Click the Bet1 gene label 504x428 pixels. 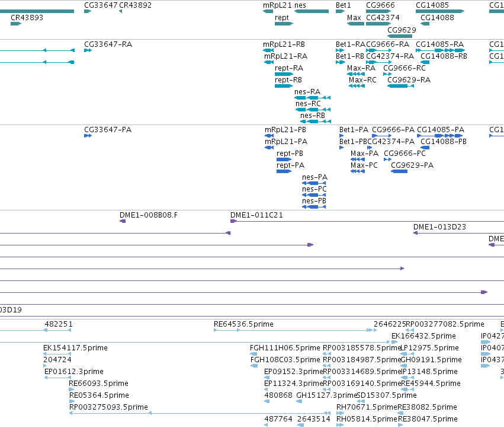[x=344, y=5]
